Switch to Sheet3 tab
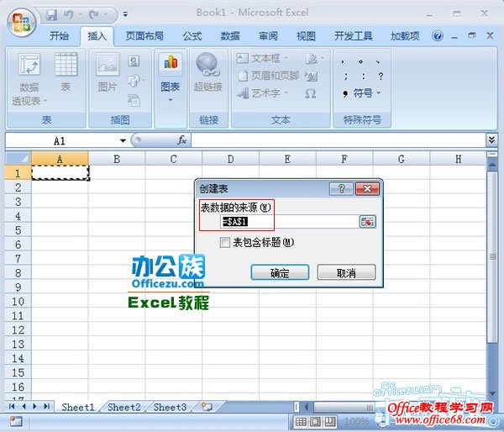 pyautogui.click(x=170, y=407)
